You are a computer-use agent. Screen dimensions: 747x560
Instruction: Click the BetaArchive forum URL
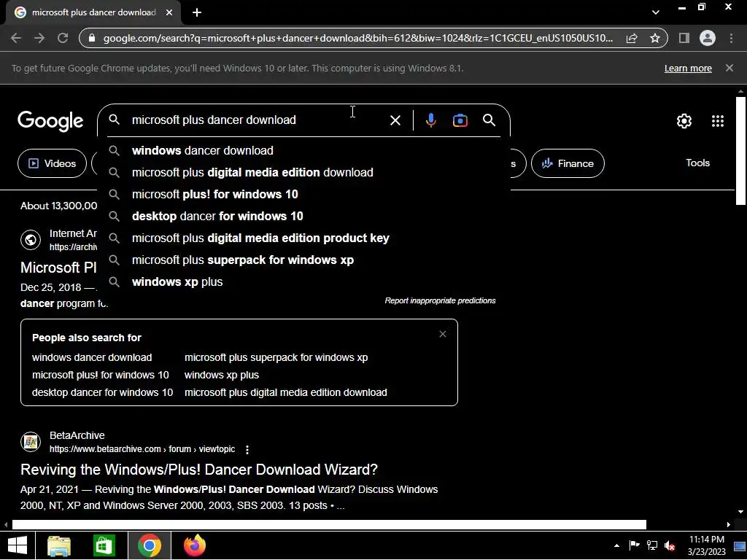click(x=142, y=449)
